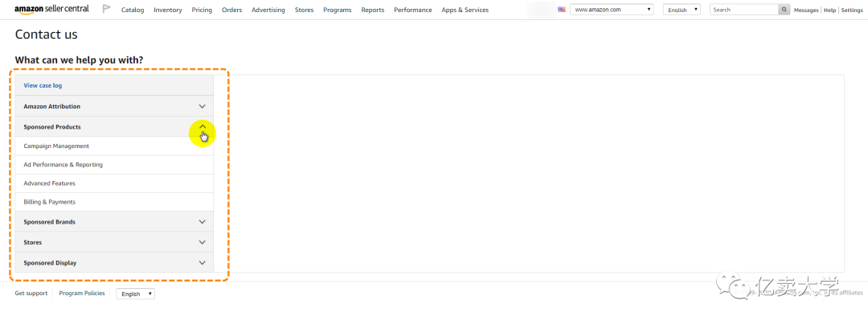Click the Program Policies footer link
868x325 pixels.
[82, 294]
